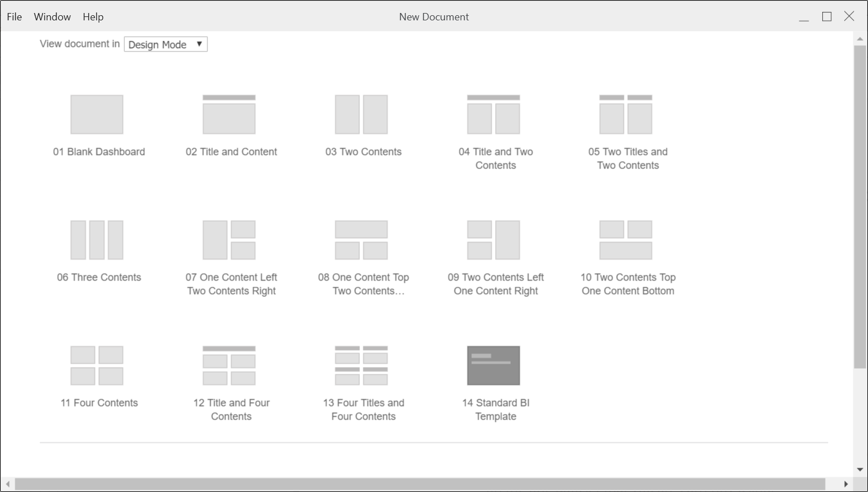Viewport: 868px width, 492px height.
Task: Select the 01 Blank Dashboard template icon
Action: coord(97,115)
